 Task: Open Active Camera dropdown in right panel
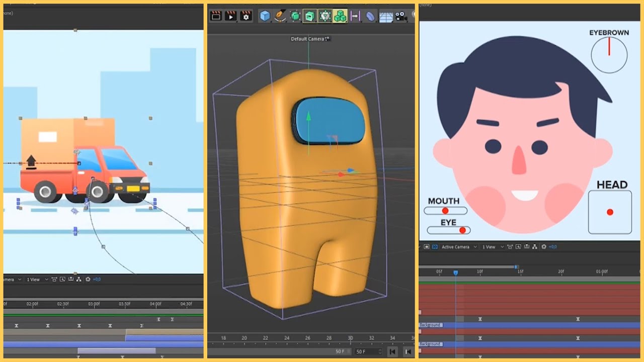(x=458, y=247)
